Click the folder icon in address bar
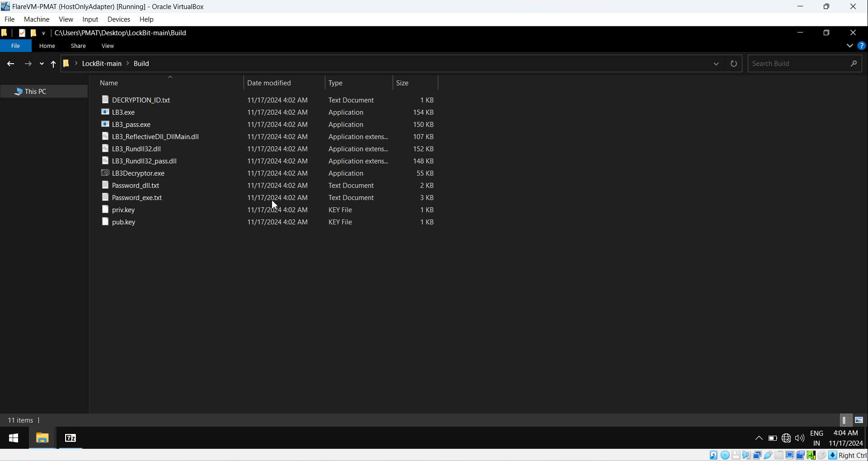 (x=66, y=63)
